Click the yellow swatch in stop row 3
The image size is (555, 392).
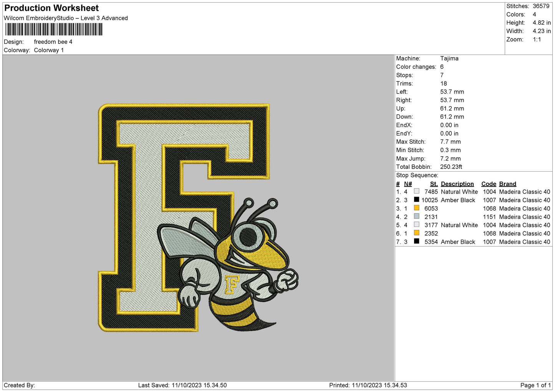click(x=416, y=208)
